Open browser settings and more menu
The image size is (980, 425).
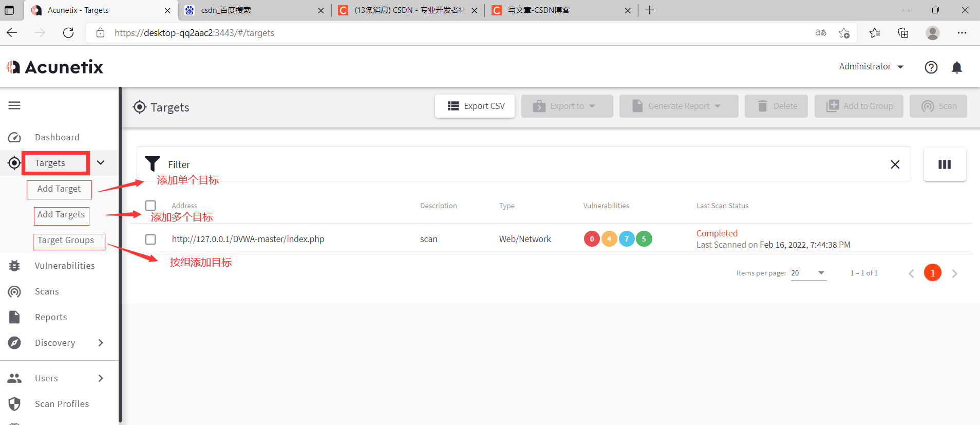coord(962,33)
